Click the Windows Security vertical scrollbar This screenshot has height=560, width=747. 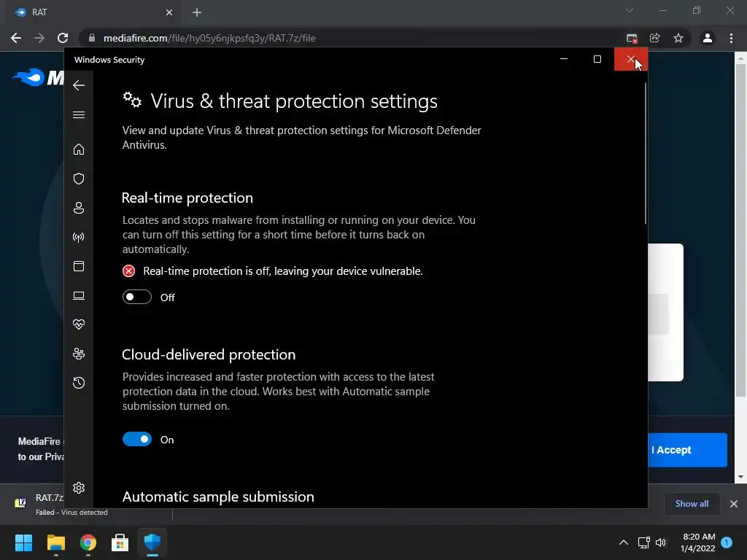[646, 152]
